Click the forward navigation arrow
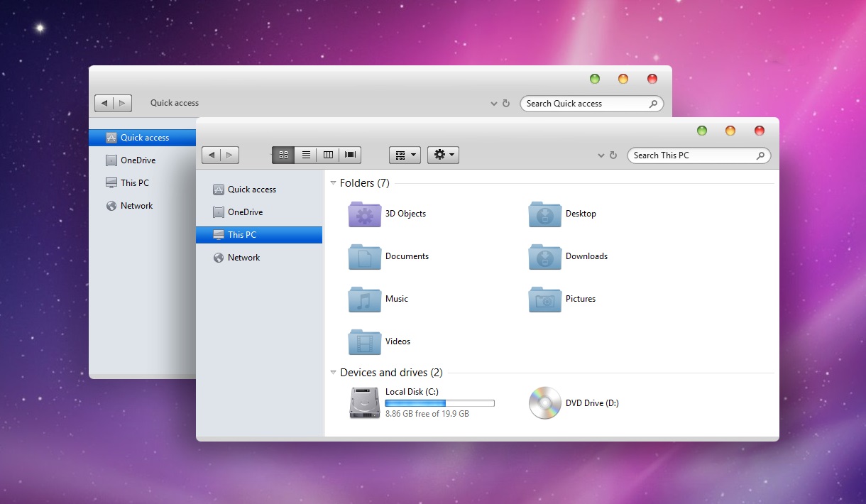The height and width of the screenshot is (504, 866). tap(229, 155)
